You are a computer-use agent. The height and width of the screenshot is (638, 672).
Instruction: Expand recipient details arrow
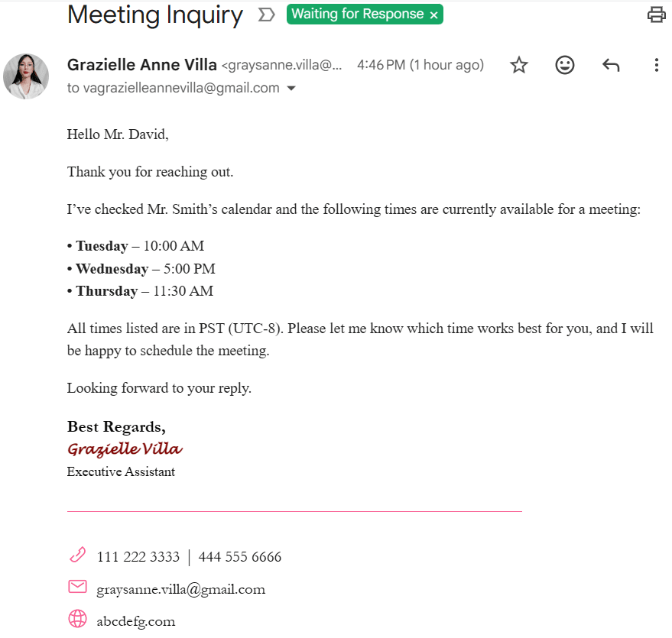click(x=291, y=88)
